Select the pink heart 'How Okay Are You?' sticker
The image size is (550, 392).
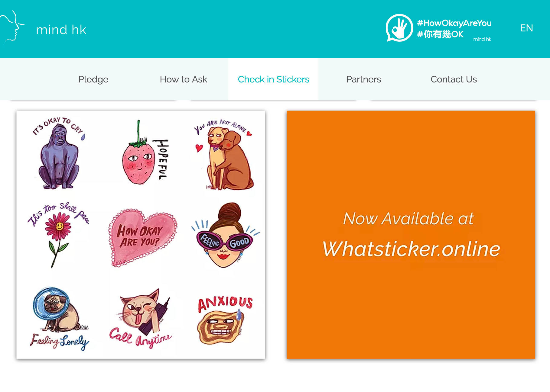pyautogui.click(x=142, y=238)
